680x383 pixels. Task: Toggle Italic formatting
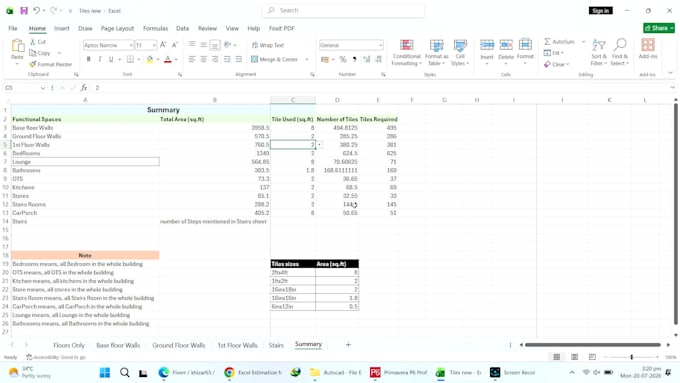100,59
